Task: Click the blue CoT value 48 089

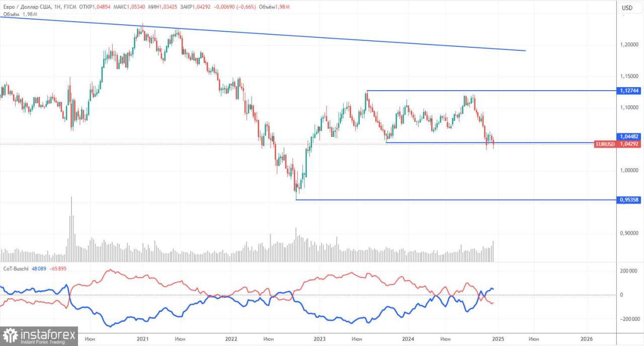Action: point(38,269)
